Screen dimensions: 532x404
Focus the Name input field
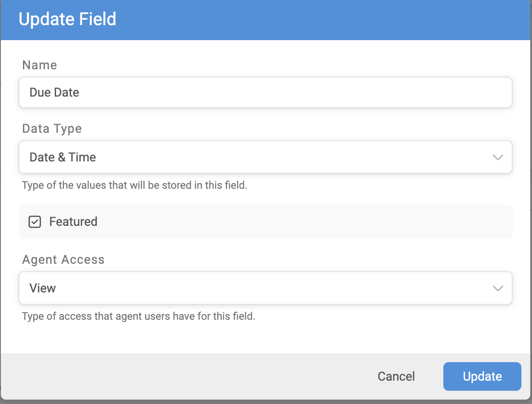[265, 93]
